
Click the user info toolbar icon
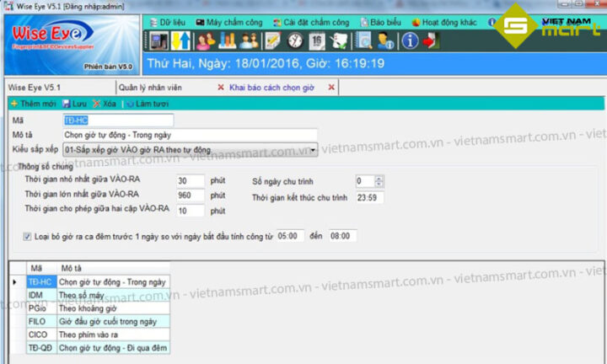(x=385, y=40)
